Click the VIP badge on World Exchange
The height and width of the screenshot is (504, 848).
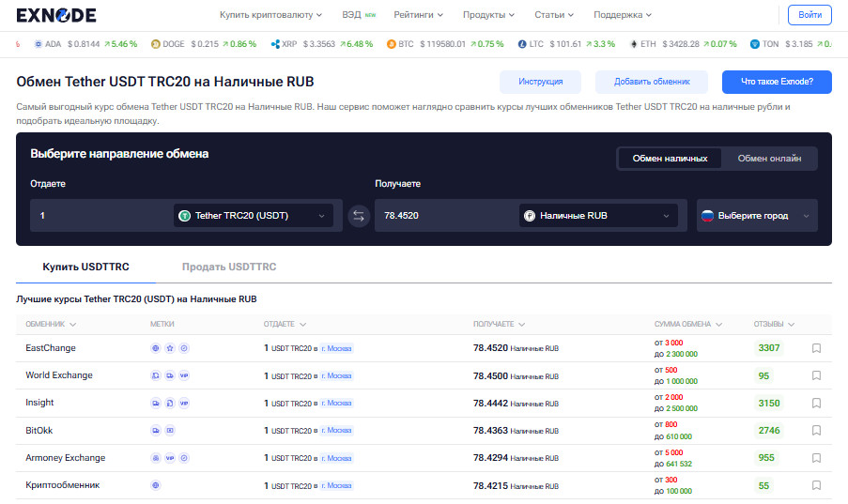click(184, 375)
